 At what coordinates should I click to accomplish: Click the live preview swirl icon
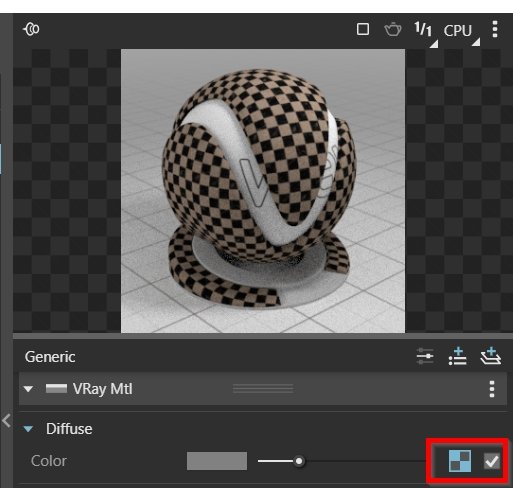31,29
